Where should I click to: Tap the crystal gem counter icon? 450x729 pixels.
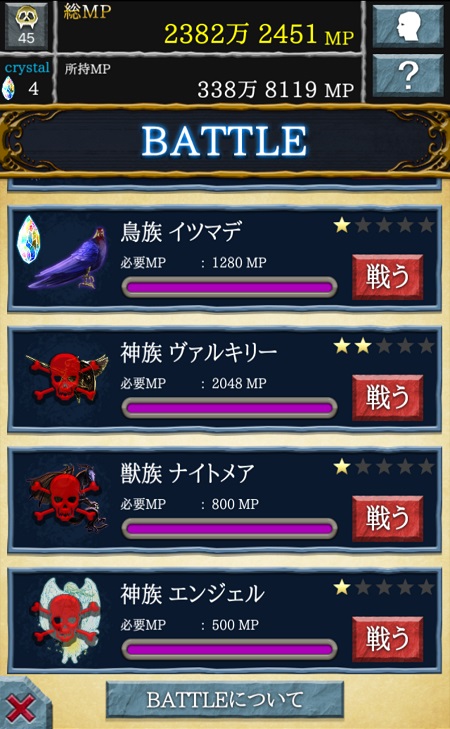tap(8, 88)
